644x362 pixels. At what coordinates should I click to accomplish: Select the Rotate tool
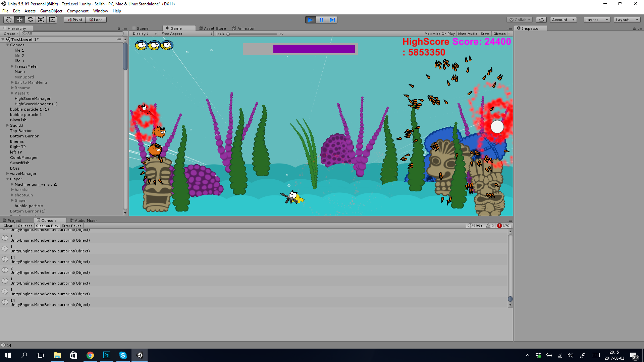[30, 20]
